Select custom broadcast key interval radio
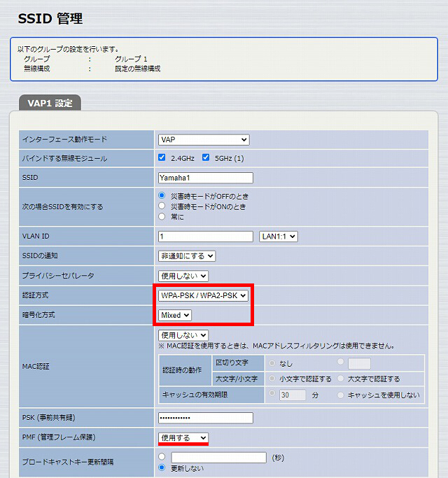The image size is (448, 478). pyautogui.click(x=162, y=456)
